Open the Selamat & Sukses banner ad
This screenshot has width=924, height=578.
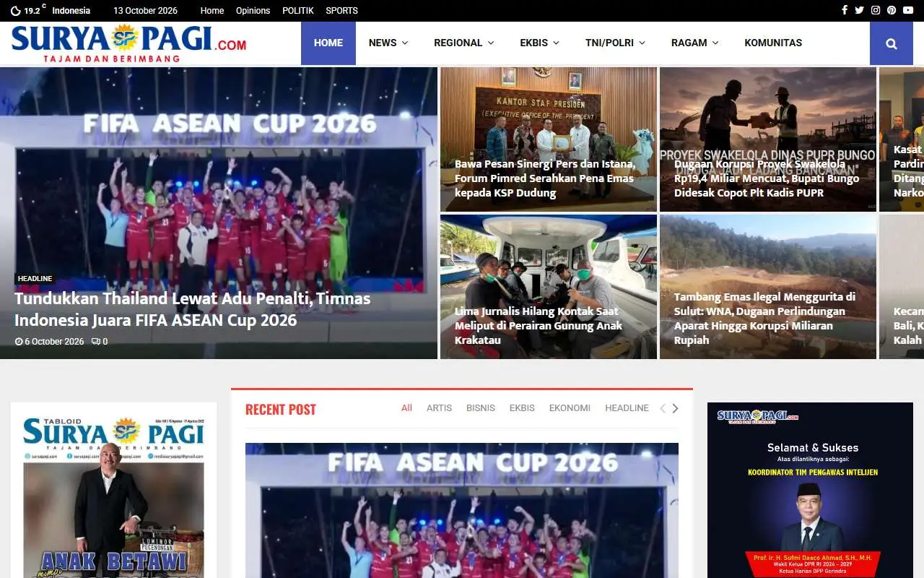tap(810, 491)
